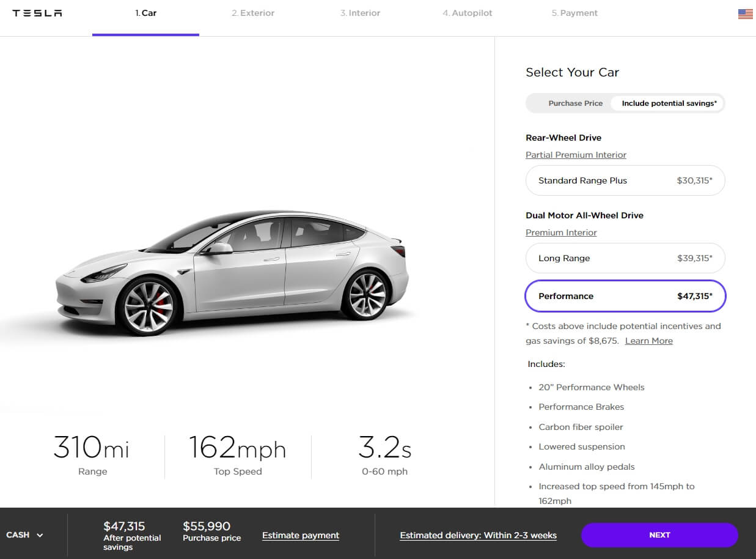Image resolution: width=756 pixels, height=559 pixels.
Task: Switch pricing to Purchase Price
Action: pyautogui.click(x=575, y=103)
